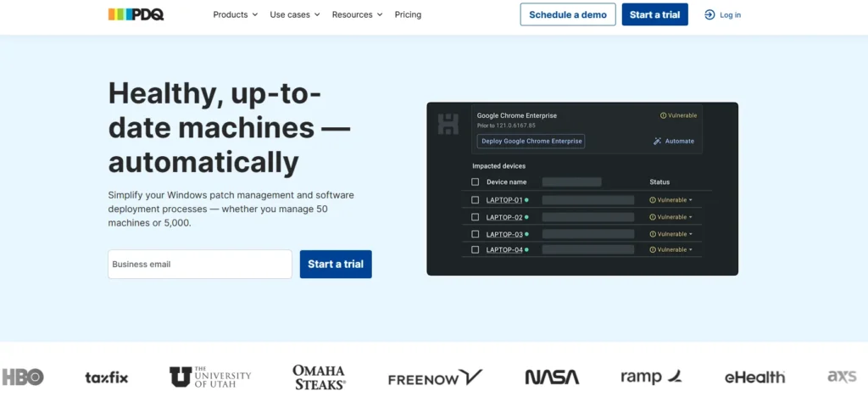The width and height of the screenshot is (868, 413).
Task: Click Deploy Google Chrome Enterprise button
Action: click(x=531, y=141)
